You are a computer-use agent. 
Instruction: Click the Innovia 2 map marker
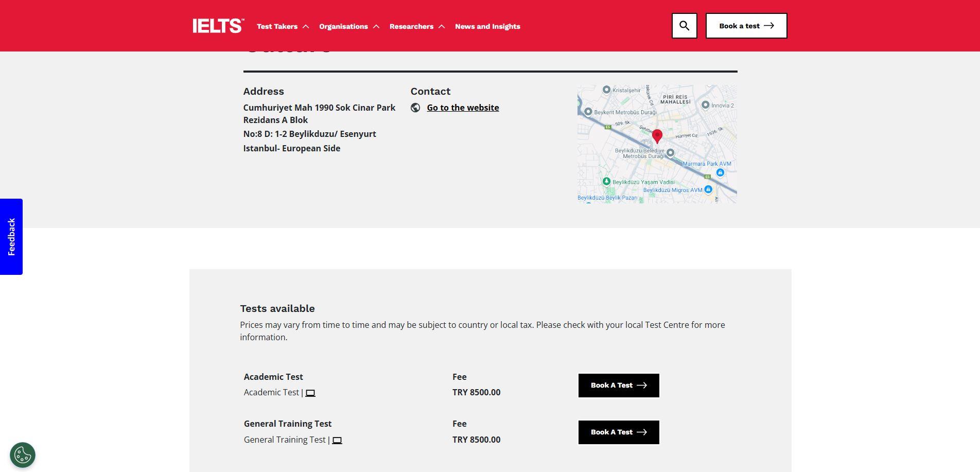705,105
